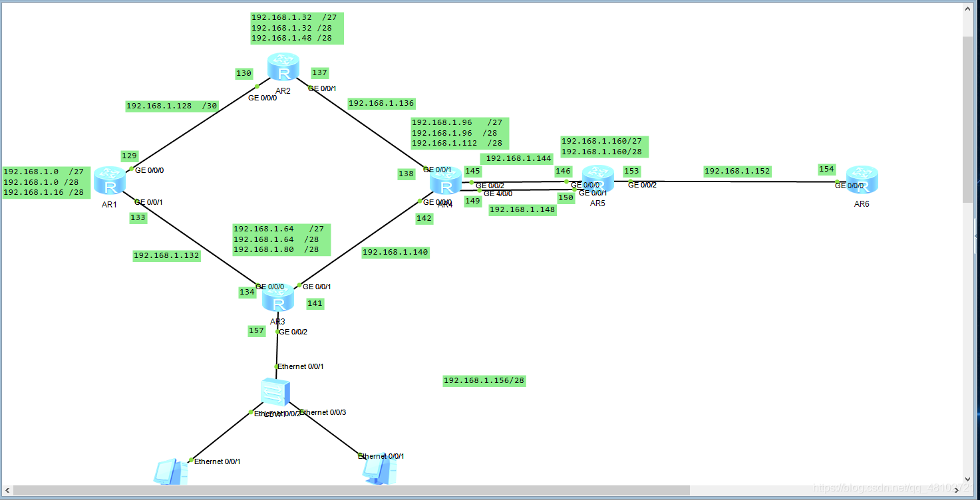Viewport: 980px width, 500px height.
Task: Click the green 130 address tag
Action: point(244,74)
